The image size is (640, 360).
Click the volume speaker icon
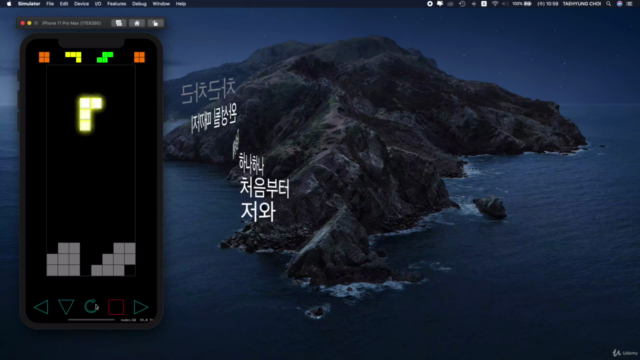[x=504, y=4]
